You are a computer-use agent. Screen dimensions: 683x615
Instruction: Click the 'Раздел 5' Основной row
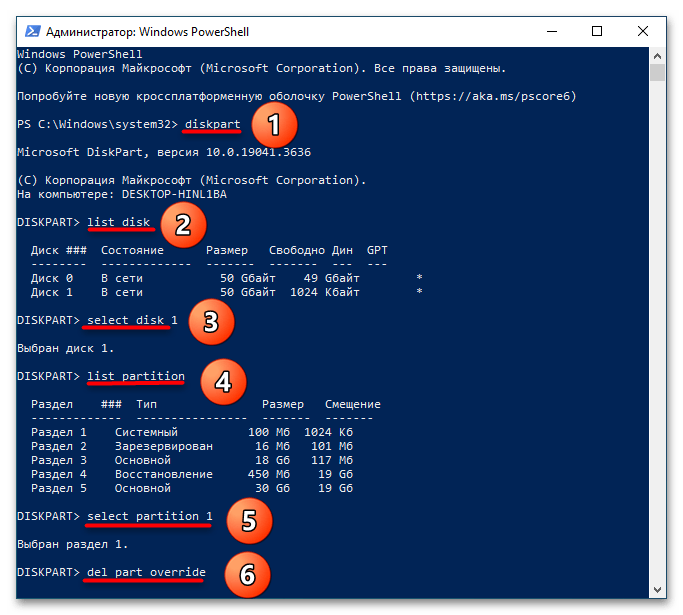point(192,488)
